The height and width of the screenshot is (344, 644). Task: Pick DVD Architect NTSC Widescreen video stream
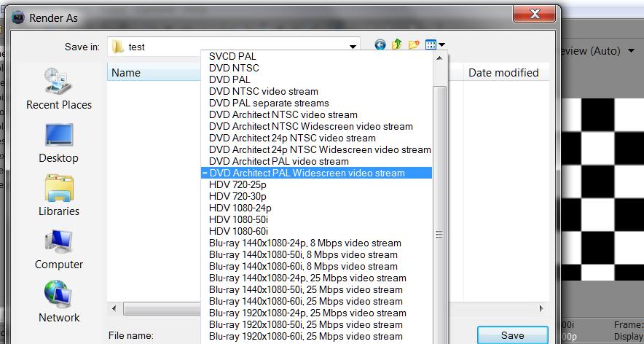point(316,126)
